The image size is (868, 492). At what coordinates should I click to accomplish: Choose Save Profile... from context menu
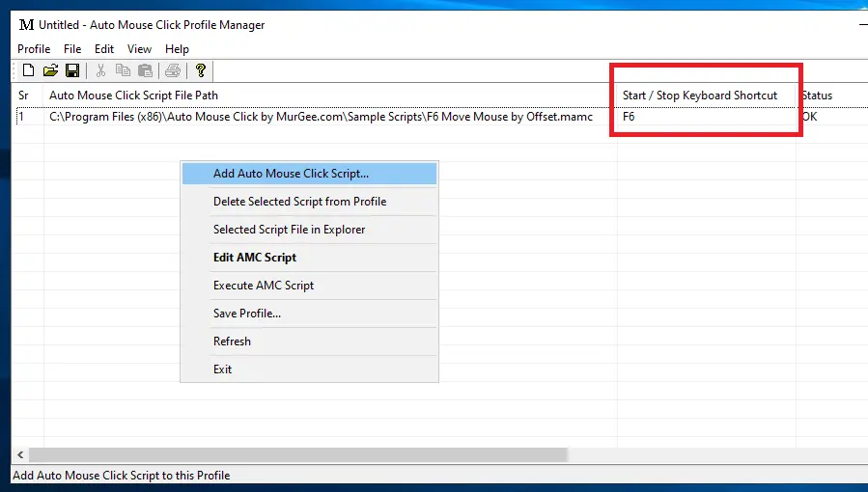309,314
